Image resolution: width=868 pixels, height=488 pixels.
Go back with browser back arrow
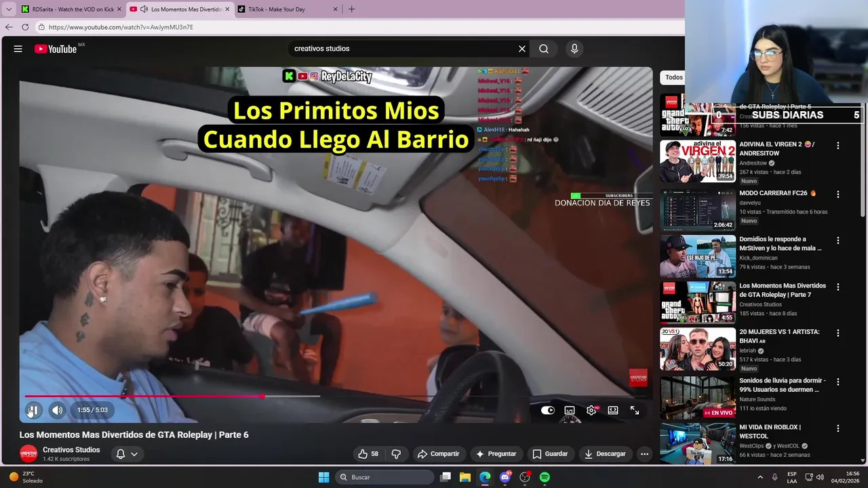click(9, 27)
